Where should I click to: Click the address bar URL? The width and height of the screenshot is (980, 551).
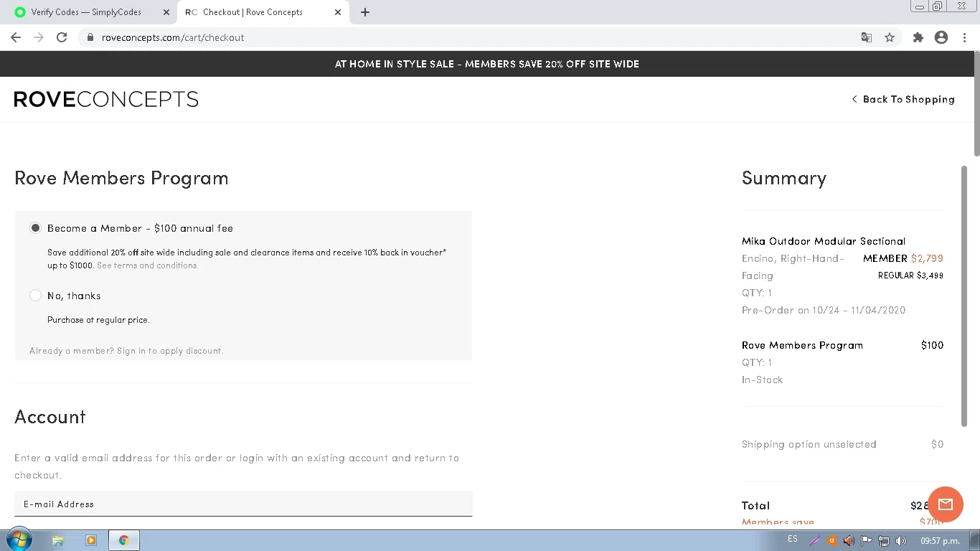(173, 37)
